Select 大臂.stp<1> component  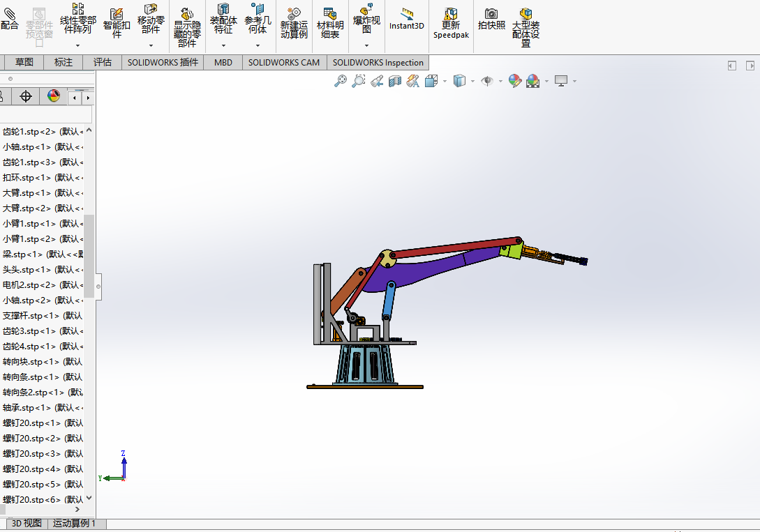tap(43, 192)
